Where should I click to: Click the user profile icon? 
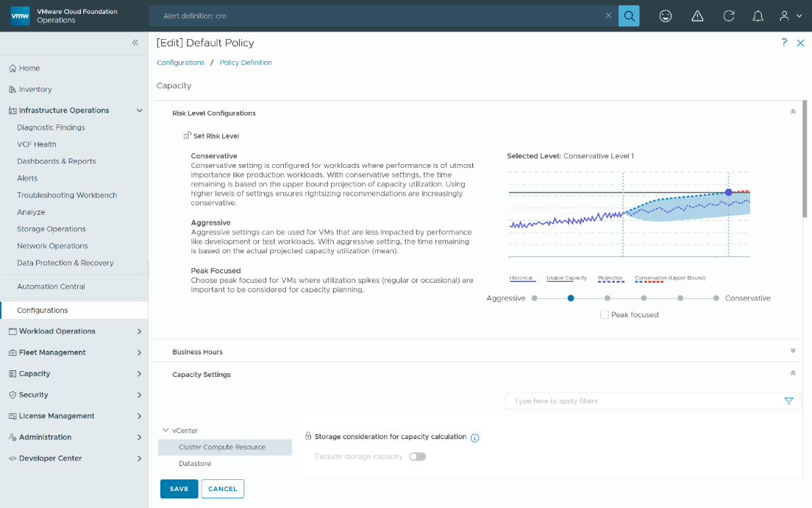click(786, 15)
